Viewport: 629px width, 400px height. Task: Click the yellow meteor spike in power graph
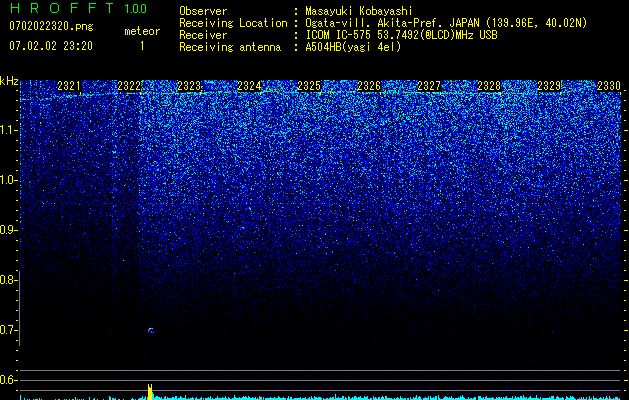[x=150, y=392]
